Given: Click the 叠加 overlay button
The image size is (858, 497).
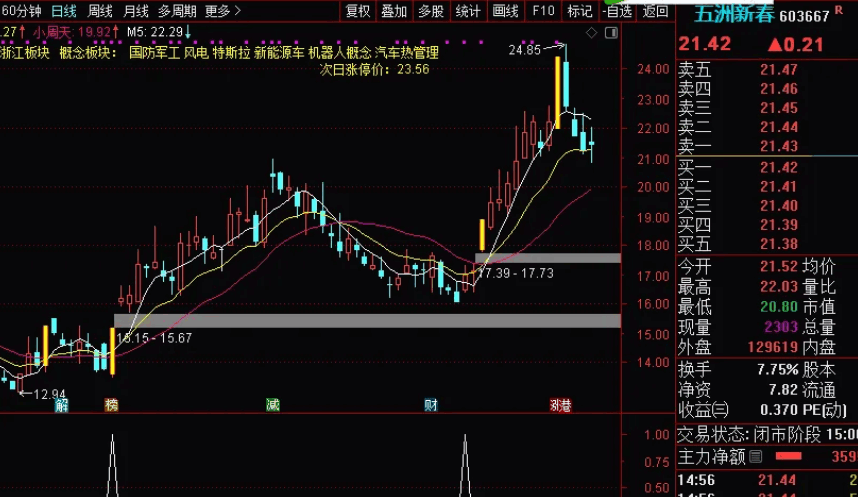Looking at the screenshot, I should coord(394,11).
